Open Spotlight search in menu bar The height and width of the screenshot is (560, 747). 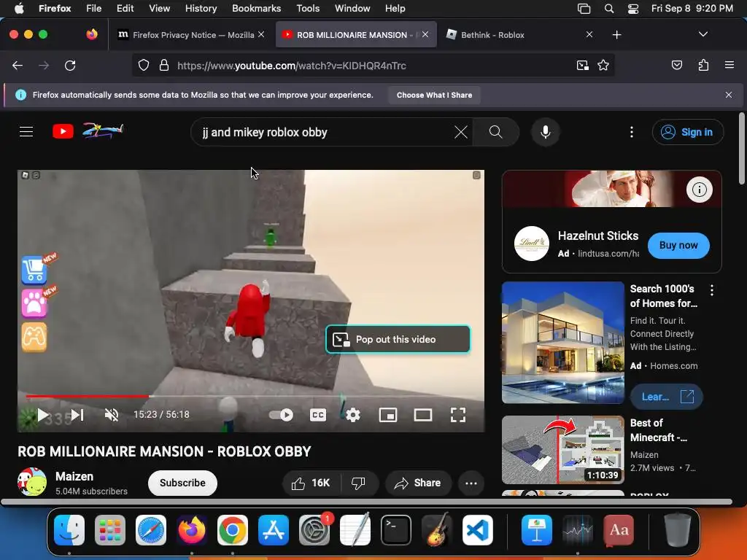[x=609, y=8]
